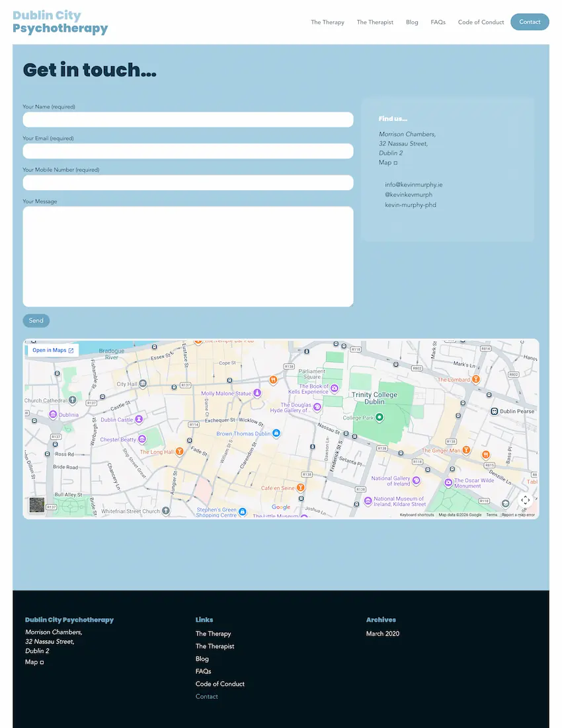
Task: Click Keyboard shortcuts on the map
Action: (417, 515)
